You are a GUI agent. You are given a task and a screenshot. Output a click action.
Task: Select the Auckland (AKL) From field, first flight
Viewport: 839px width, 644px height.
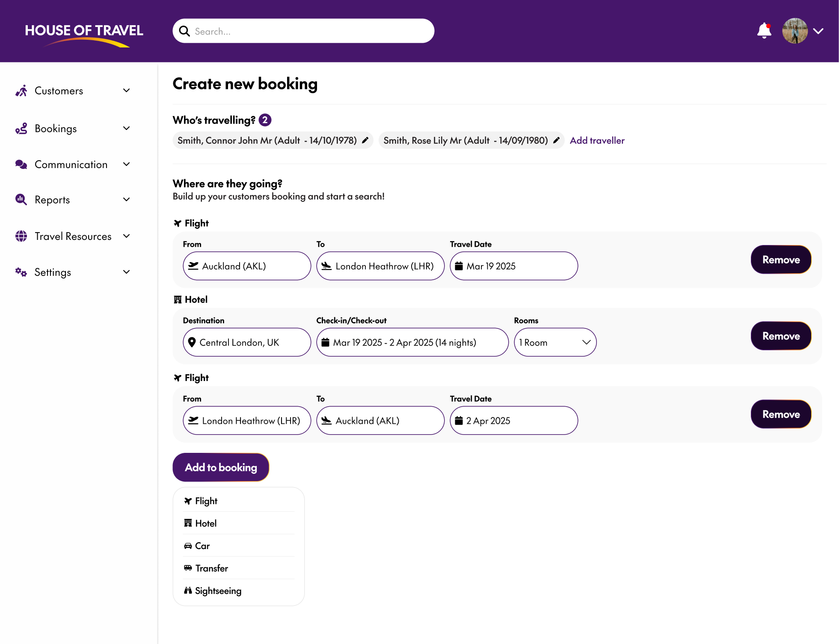(x=247, y=266)
